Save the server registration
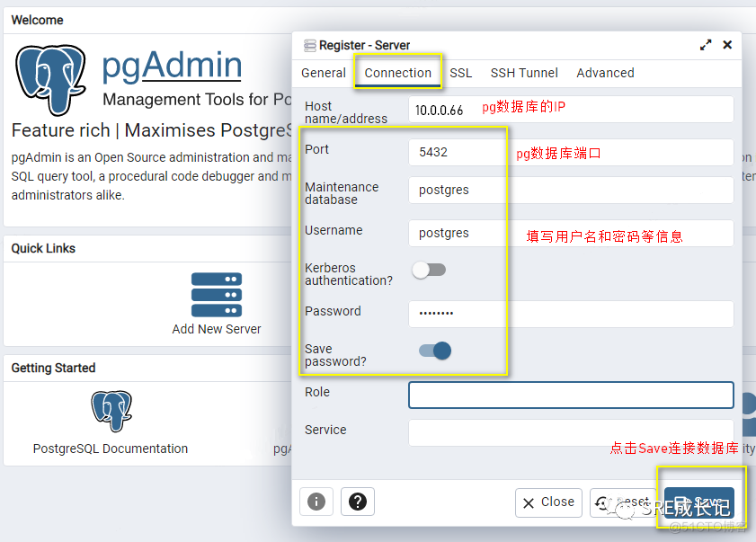The image size is (756, 542). click(699, 502)
